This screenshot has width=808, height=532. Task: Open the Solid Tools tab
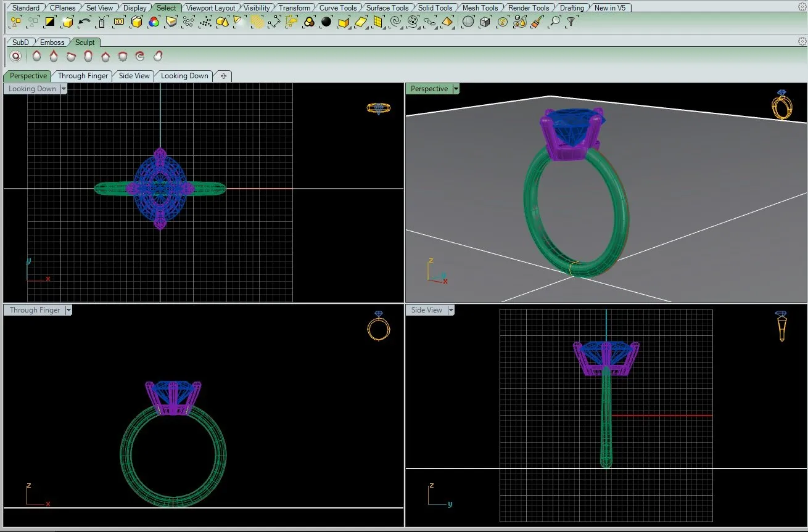point(435,8)
